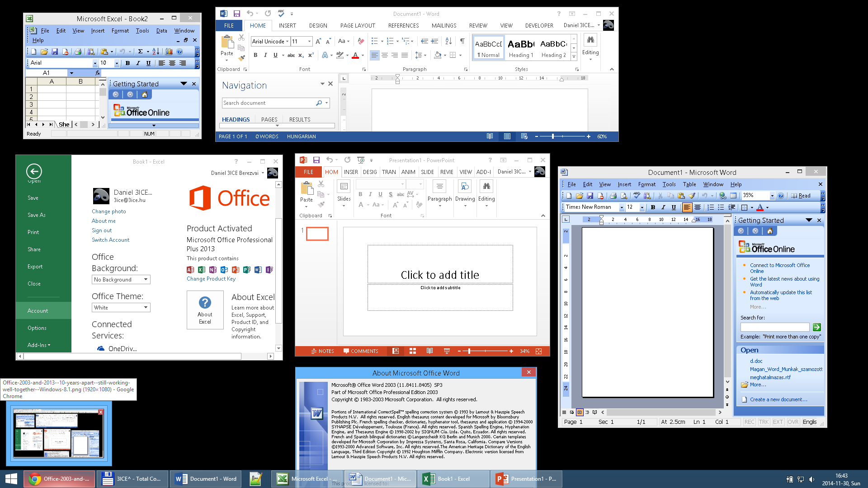
Task: Toggle Italic in Word 2013 Font group
Action: coord(265,55)
